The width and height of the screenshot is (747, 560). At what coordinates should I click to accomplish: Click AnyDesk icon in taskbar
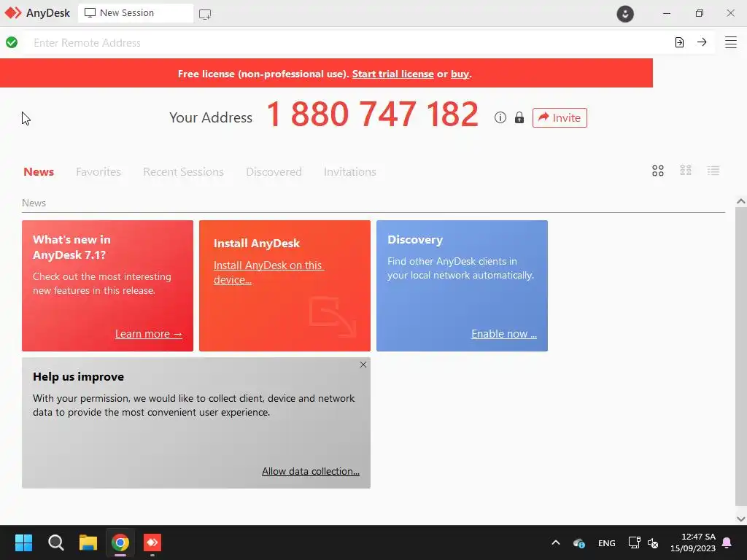(152, 542)
